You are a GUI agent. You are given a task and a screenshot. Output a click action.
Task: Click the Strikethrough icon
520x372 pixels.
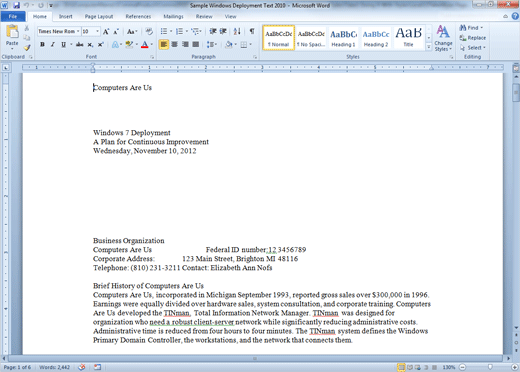coord(79,44)
